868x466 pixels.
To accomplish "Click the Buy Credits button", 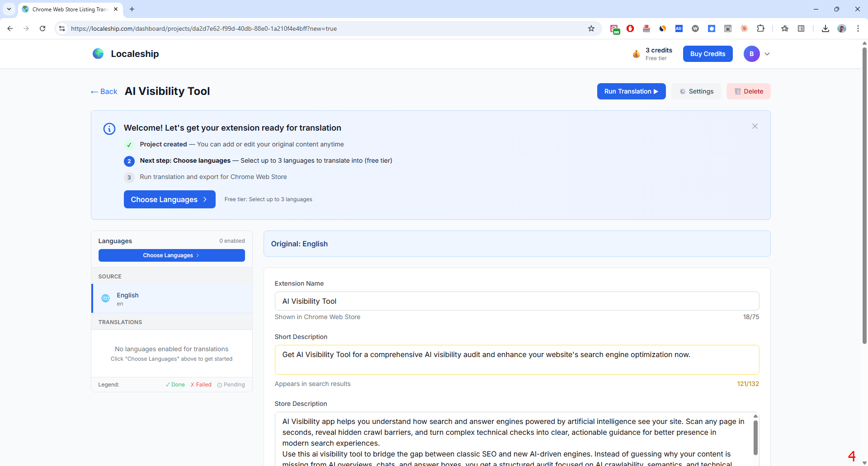I will point(708,54).
